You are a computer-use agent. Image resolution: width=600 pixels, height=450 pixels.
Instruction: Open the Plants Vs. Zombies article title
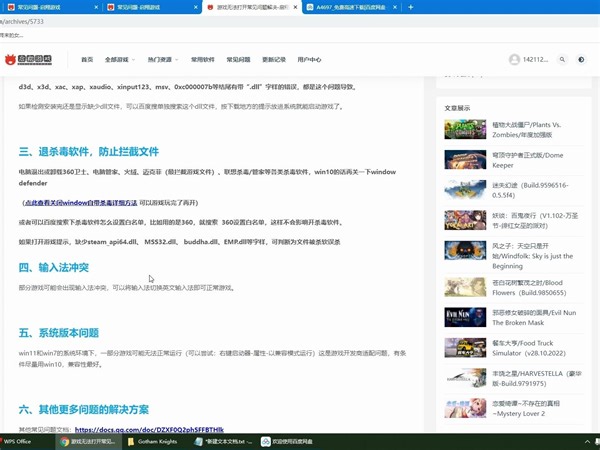point(527,130)
